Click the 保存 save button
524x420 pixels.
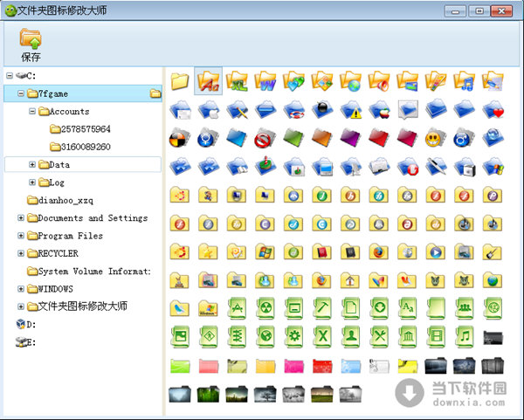pos(31,45)
